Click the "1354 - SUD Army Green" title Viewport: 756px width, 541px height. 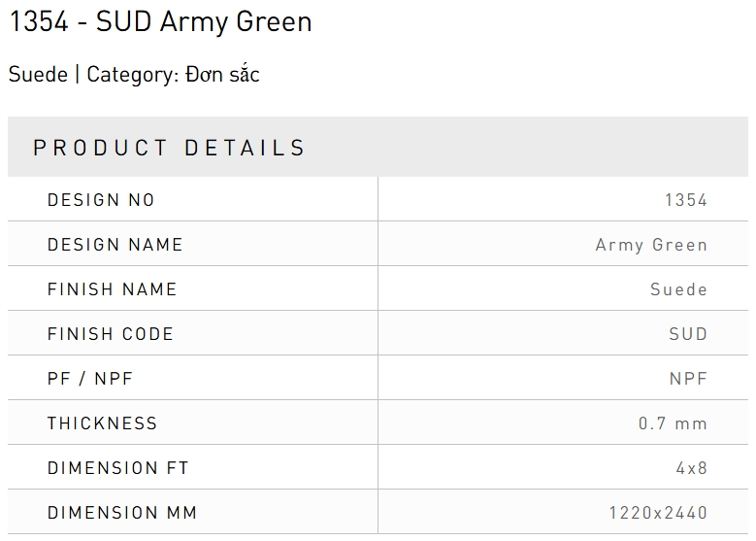pyautogui.click(x=160, y=22)
